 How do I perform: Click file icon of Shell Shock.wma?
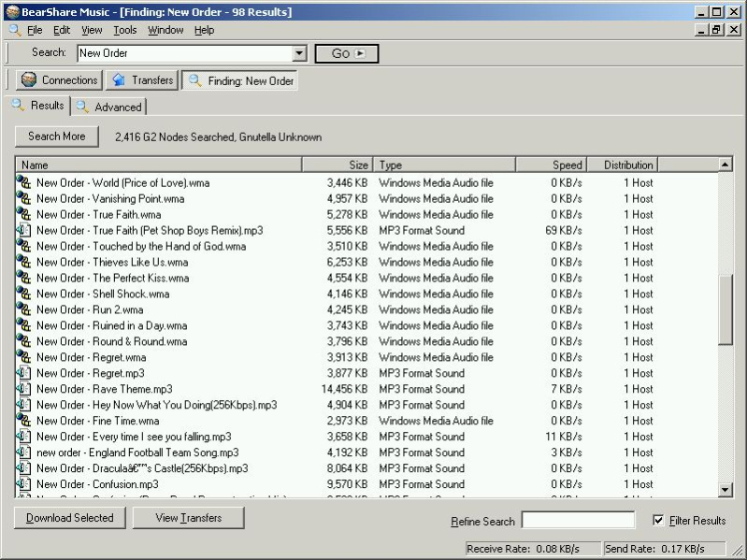pos(23,294)
